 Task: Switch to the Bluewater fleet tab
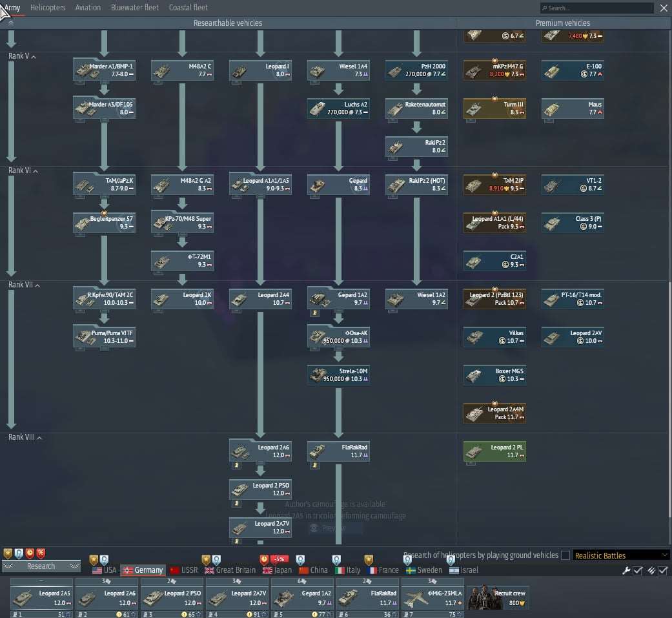[134, 8]
